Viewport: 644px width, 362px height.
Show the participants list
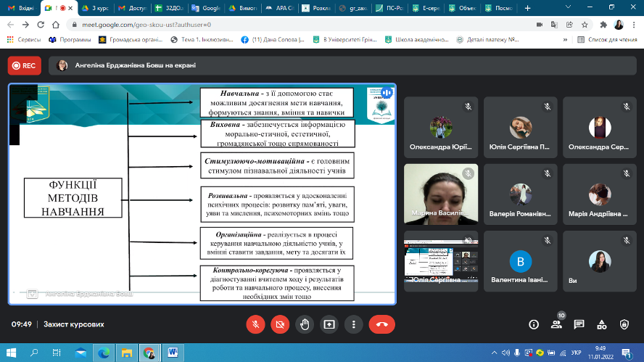pyautogui.click(x=556, y=324)
